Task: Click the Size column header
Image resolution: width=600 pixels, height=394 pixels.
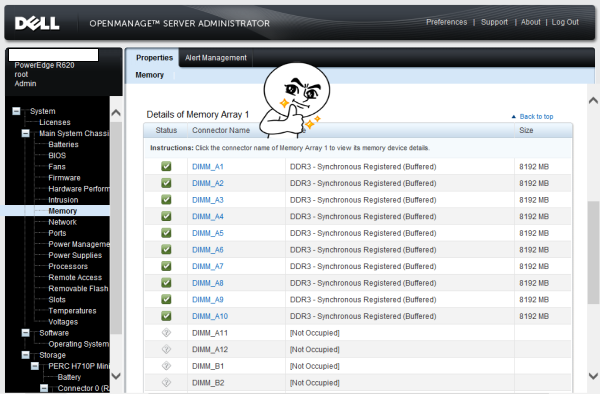Action: [x=526, y=130]
